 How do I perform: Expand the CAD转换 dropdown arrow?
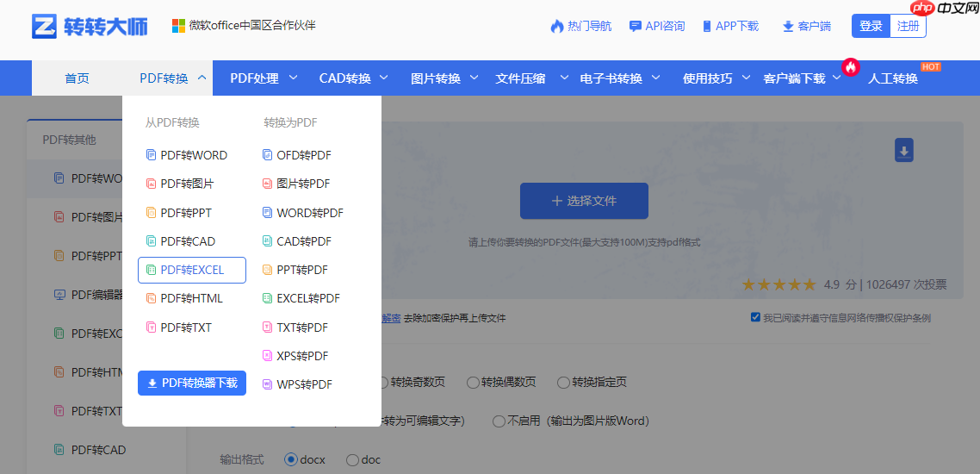click(384, 78)
